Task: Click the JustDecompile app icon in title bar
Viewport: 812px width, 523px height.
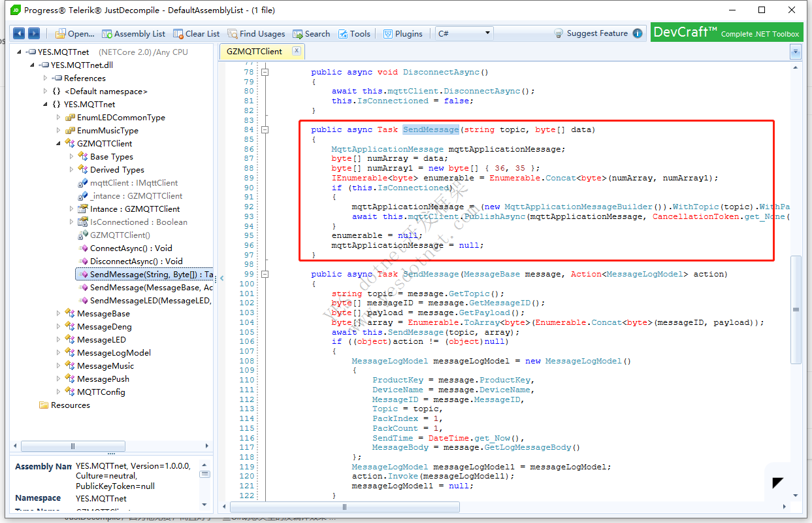Action: [x=14, y=10]
